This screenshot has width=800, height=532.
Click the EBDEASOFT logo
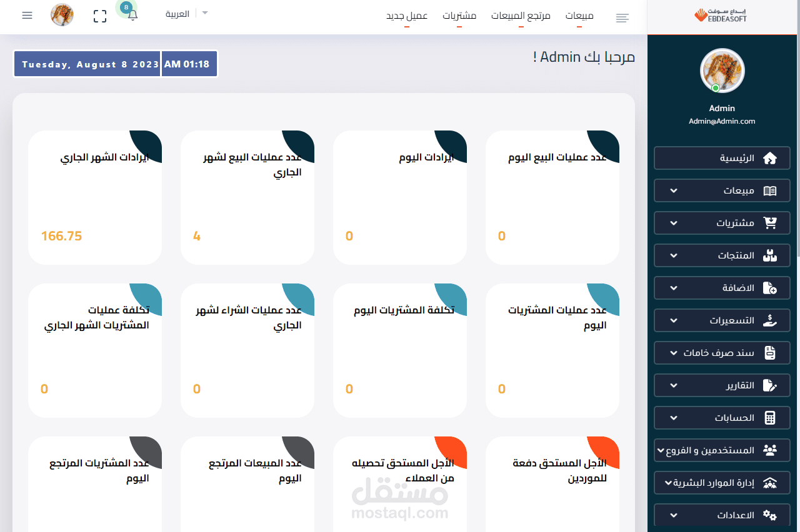(721, 15)
